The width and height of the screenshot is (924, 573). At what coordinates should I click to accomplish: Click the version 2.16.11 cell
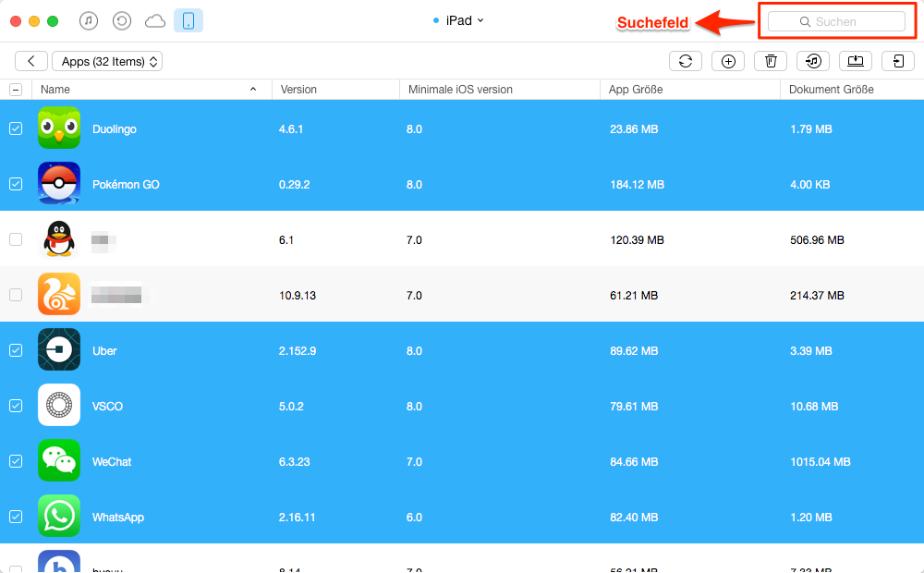tap(297, 517)
